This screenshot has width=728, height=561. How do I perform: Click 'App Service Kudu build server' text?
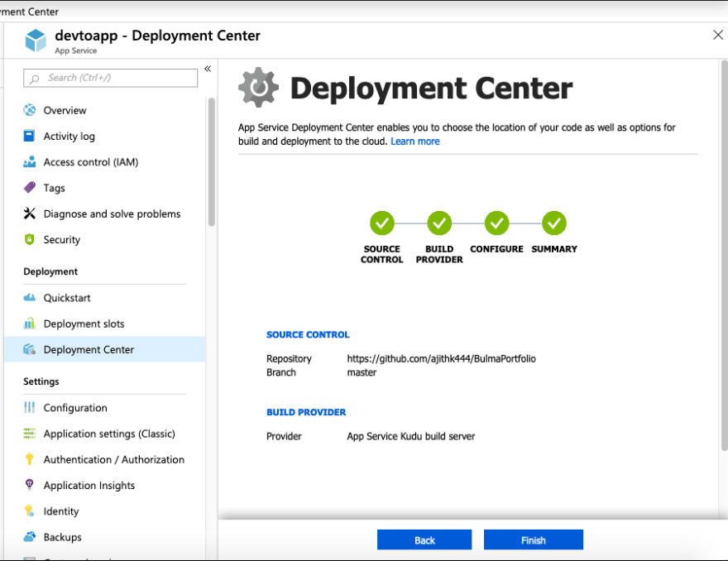pos(411,436)
